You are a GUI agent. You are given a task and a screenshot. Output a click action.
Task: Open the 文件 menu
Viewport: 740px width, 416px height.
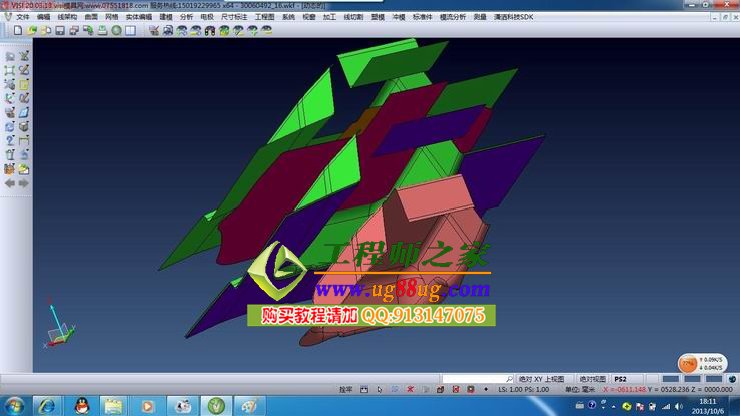point(23,17)
